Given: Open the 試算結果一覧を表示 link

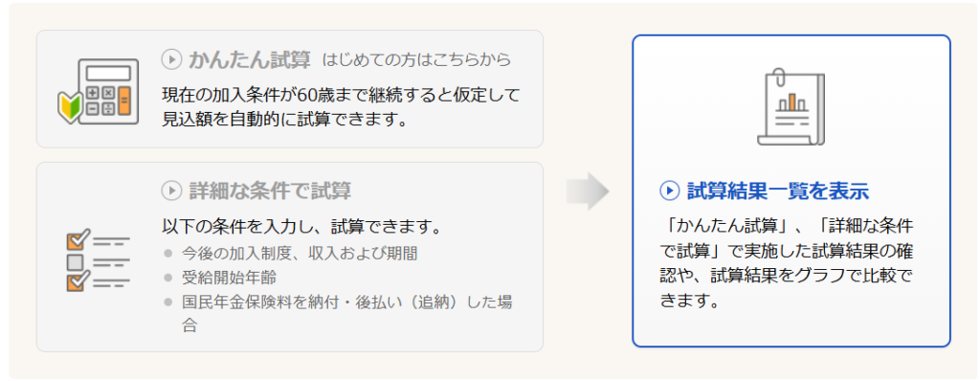Looking at the screenshot, I should pos(777,190).
